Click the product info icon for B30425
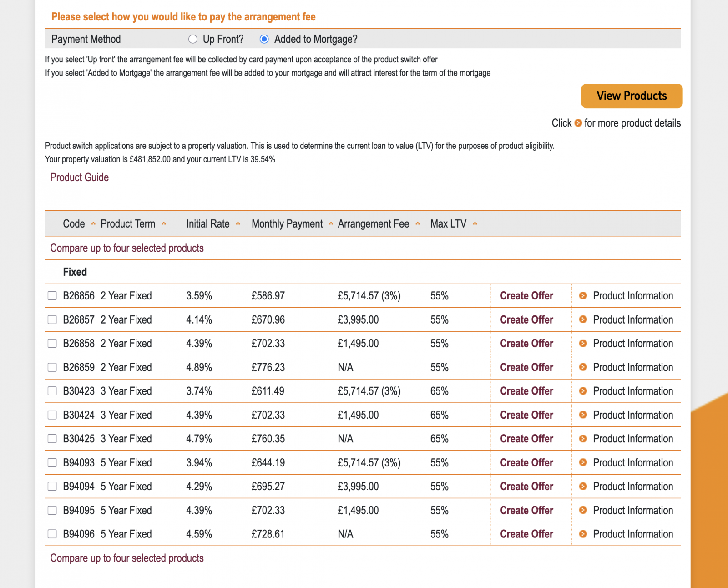Viewport: 728px width, 588px height. coord(583,439)
